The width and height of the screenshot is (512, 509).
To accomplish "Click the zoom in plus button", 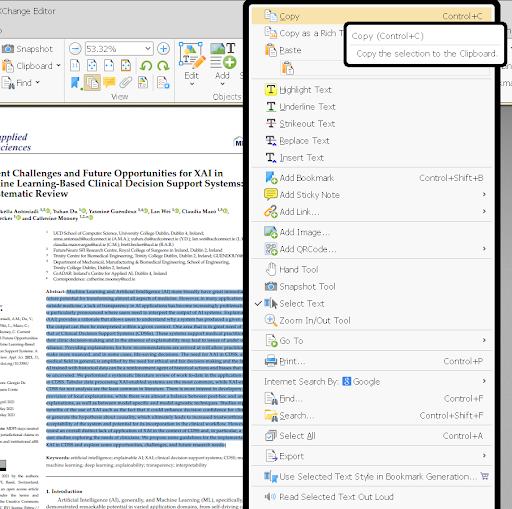I will click(163, 49).
